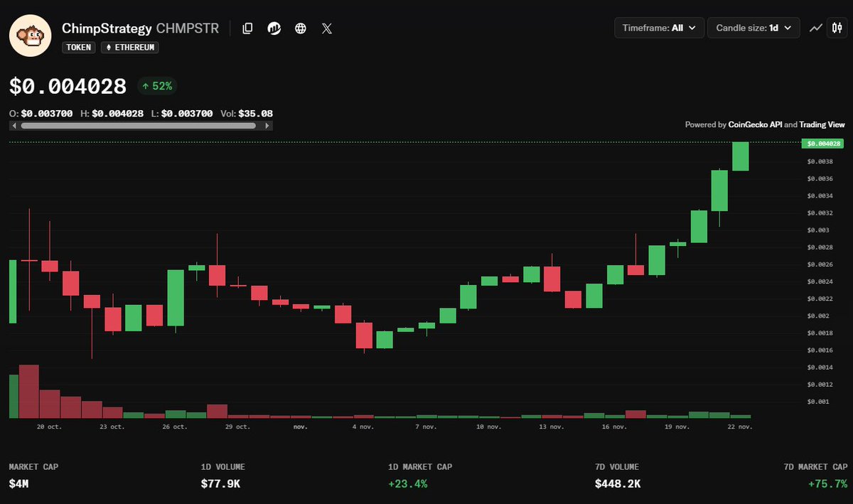Click the latest green candle on 22 nov.
The image size is (853, 504).
741,156
